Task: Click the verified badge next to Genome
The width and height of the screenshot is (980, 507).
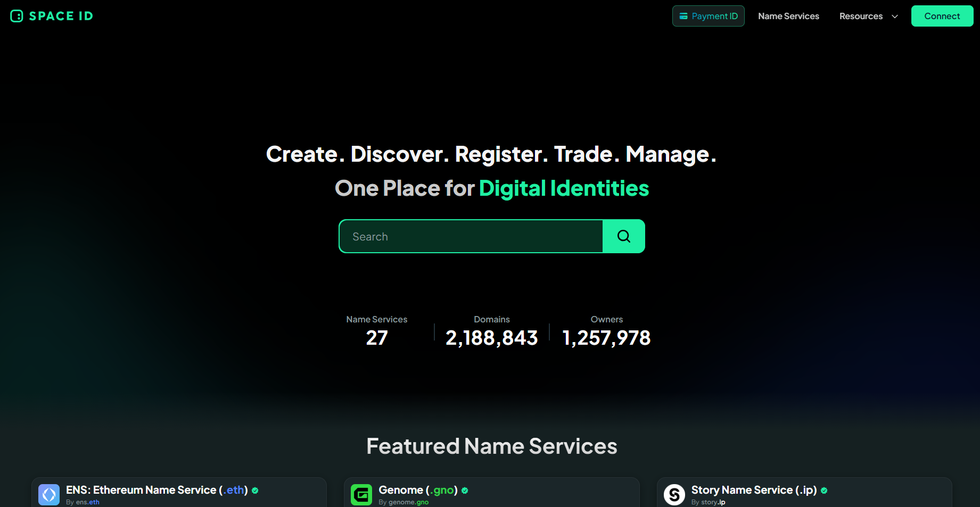Action: 465,491
